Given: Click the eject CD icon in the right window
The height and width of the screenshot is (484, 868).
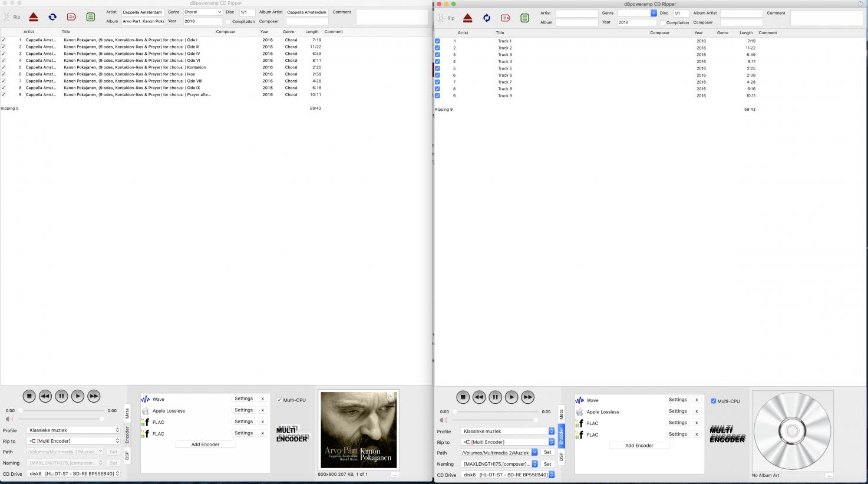Looking at the screenshot, I should tap(467, 18).
